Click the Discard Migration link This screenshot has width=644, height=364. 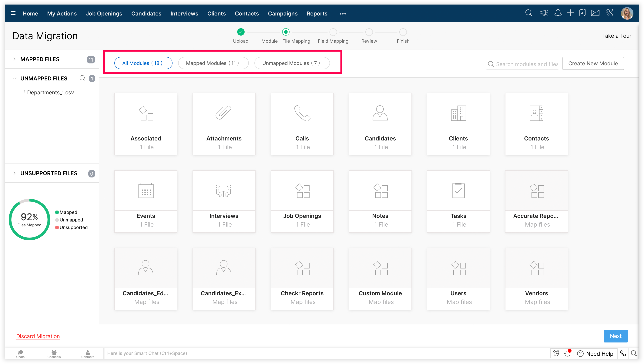tap(38, 336)
